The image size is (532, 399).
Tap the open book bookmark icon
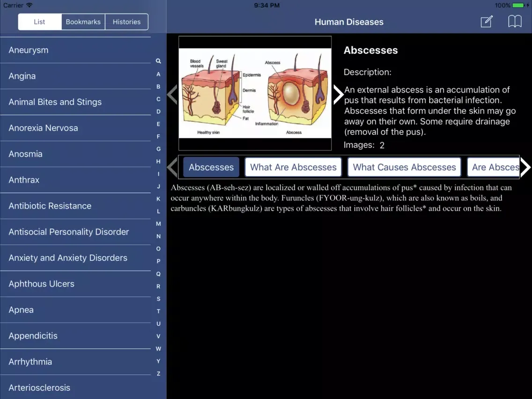coord(515,22)
